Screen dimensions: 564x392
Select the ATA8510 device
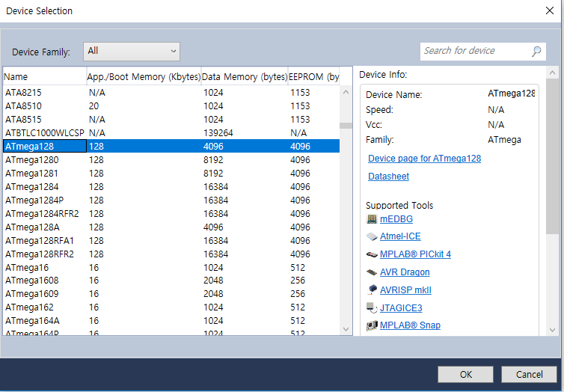[171, 106]
